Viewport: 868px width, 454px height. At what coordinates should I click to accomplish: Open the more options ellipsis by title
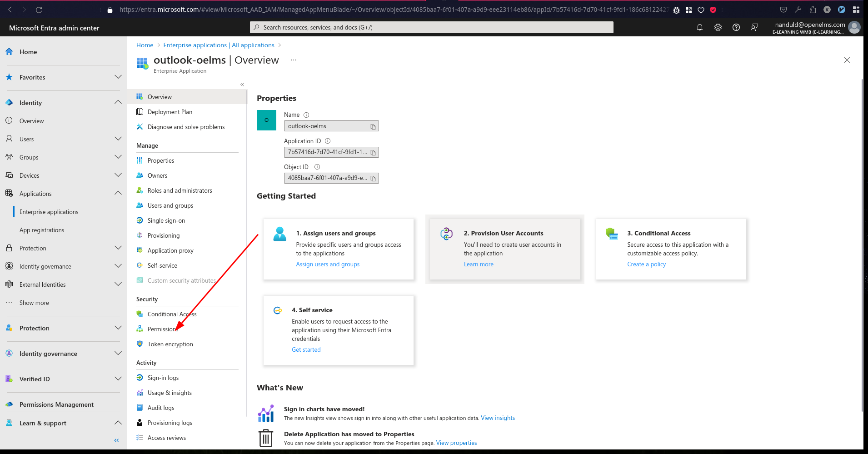[x=294, y=60]
